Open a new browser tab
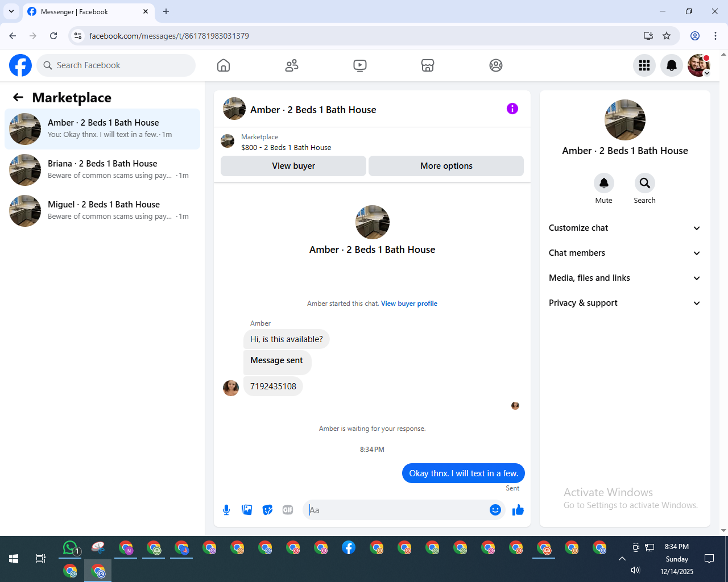 click(166, 11)
